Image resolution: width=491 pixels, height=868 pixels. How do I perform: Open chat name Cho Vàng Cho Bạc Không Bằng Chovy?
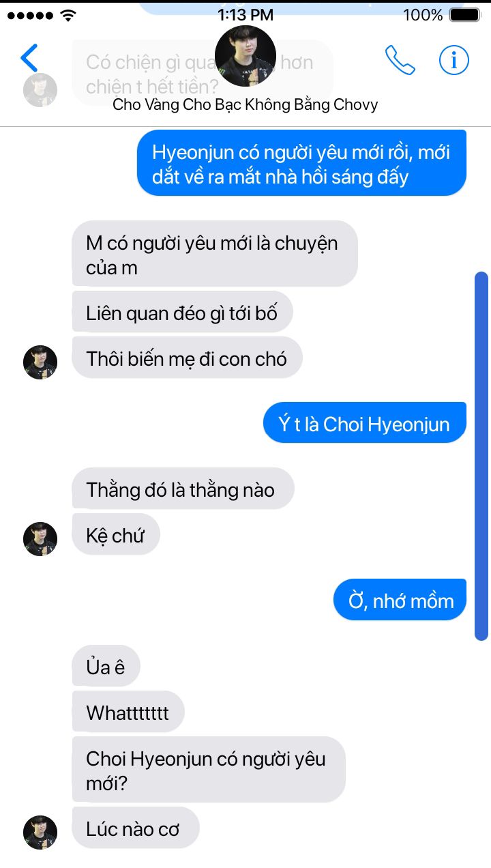point(245,104)
